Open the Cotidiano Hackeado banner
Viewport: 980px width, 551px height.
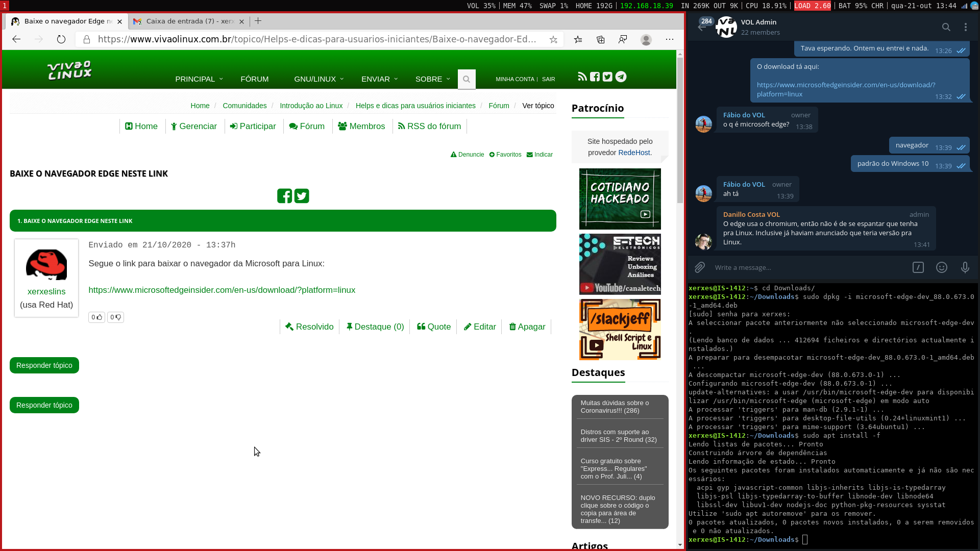(620, 199)
